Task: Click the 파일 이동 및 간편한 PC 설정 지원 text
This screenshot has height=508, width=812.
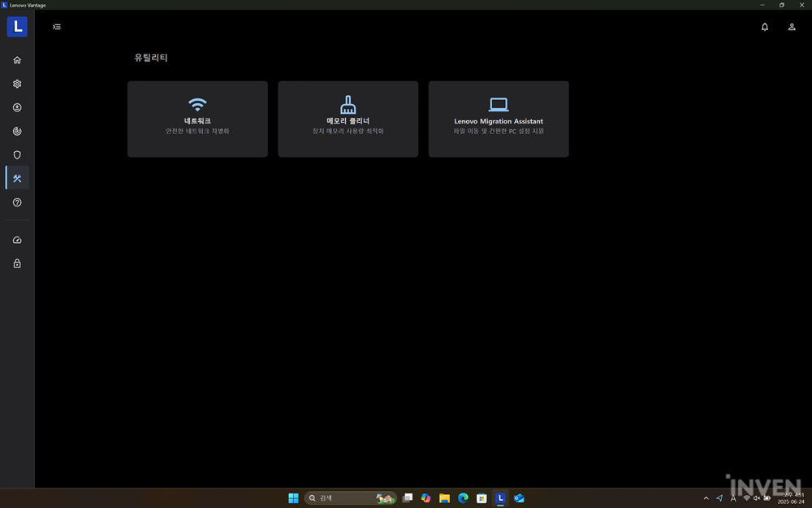Action: tap(499, 131)
